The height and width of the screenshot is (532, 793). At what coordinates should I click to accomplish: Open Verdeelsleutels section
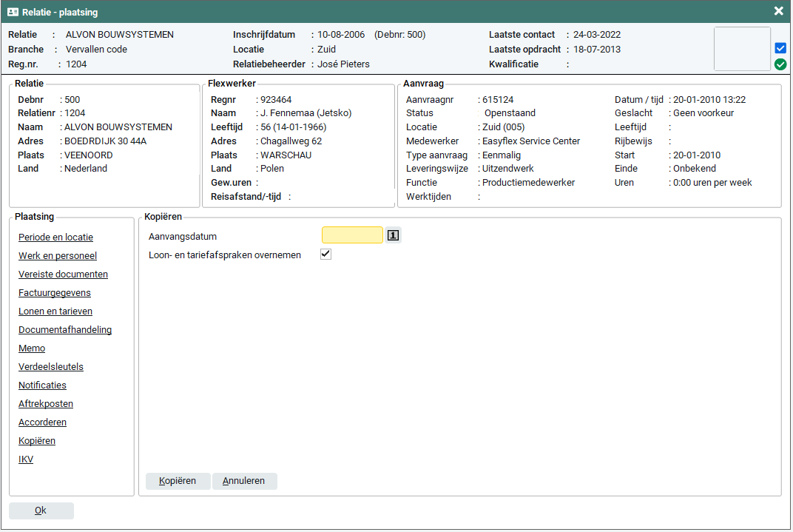[51, 367]
